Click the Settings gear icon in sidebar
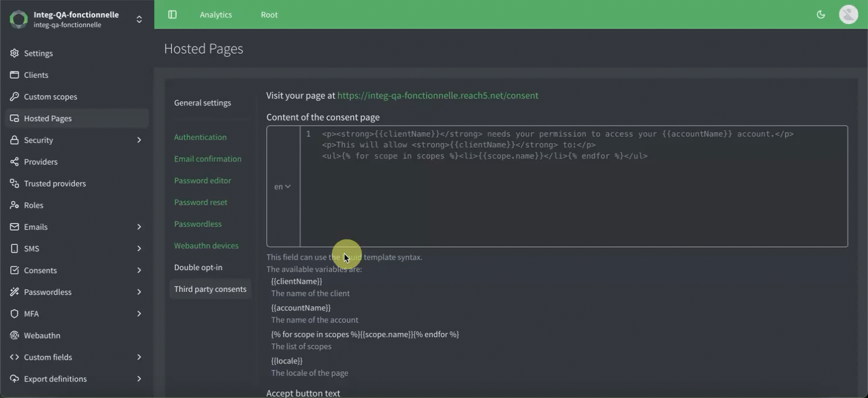 (14, 53)
